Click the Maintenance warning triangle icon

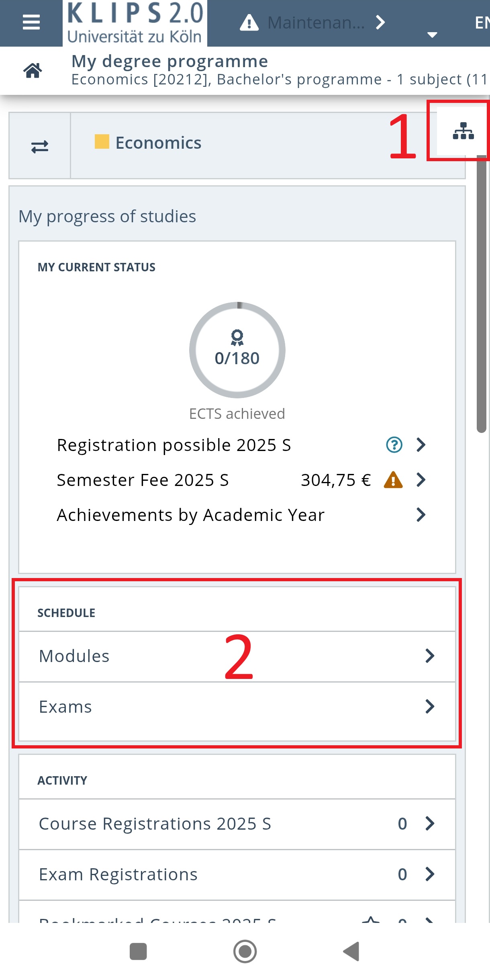coord(249,23)
